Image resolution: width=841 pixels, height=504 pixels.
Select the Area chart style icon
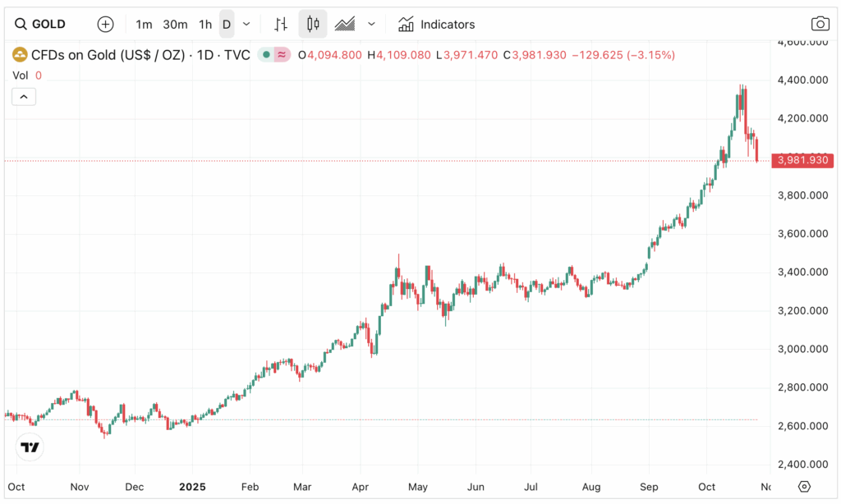[345, 24]
